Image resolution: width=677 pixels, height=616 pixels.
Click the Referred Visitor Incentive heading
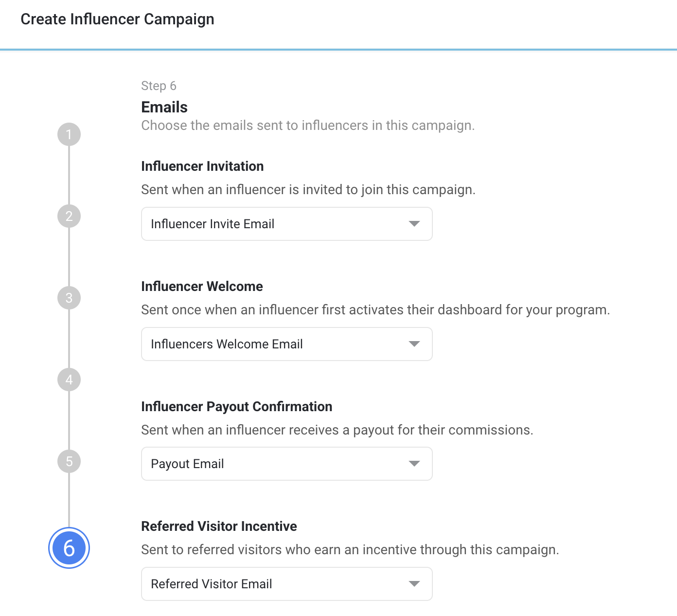click(219, 526)
